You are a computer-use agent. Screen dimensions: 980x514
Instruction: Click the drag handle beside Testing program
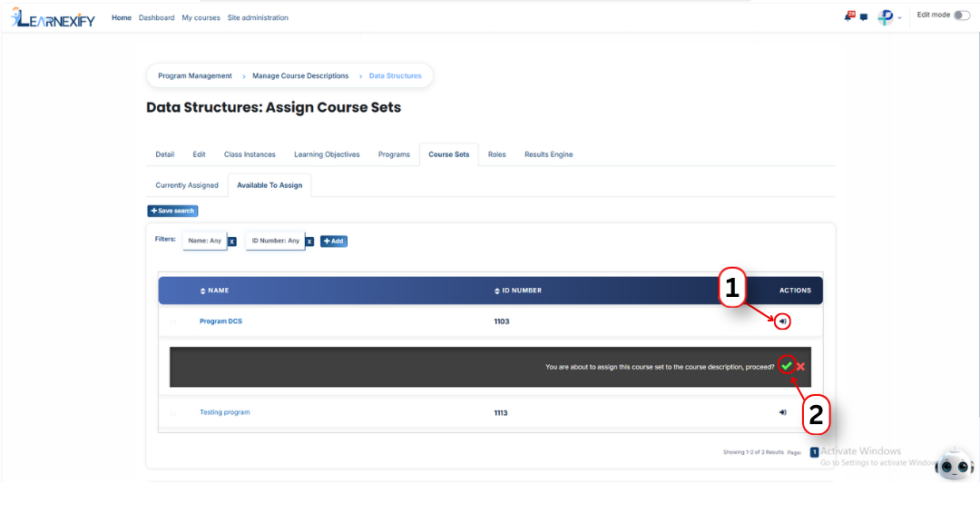(x=172, y=413)
